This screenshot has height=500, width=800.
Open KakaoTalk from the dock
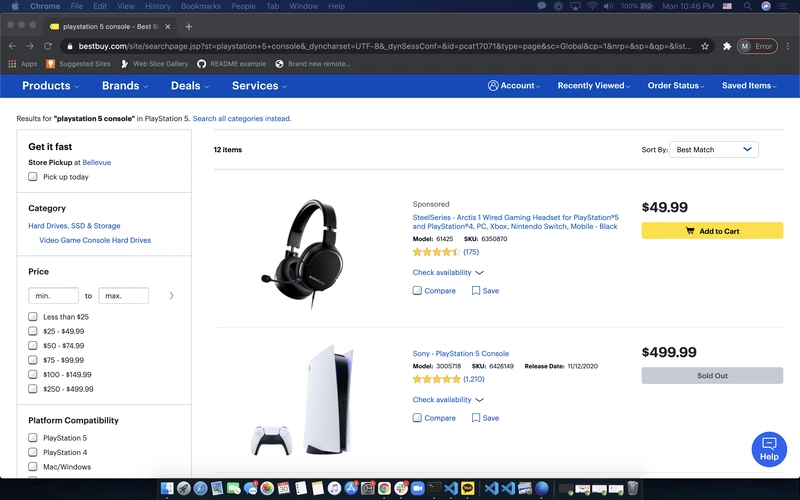coord(467,488)
